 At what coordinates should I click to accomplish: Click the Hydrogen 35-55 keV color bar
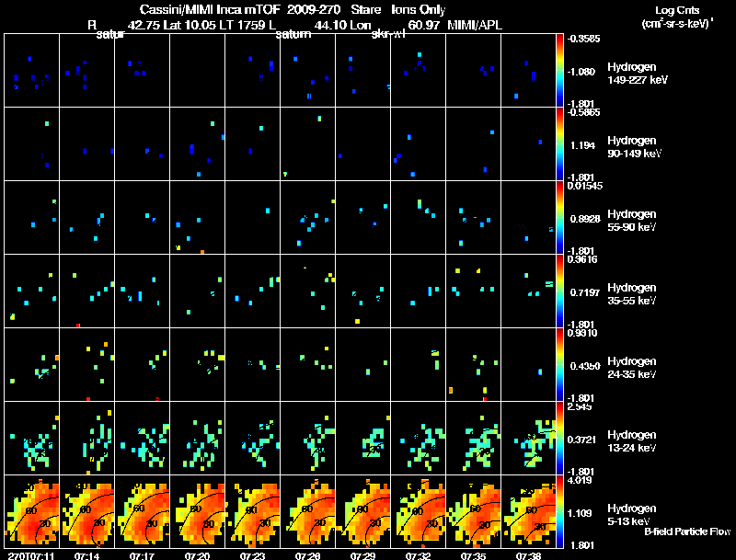click(x=559, y=291)
